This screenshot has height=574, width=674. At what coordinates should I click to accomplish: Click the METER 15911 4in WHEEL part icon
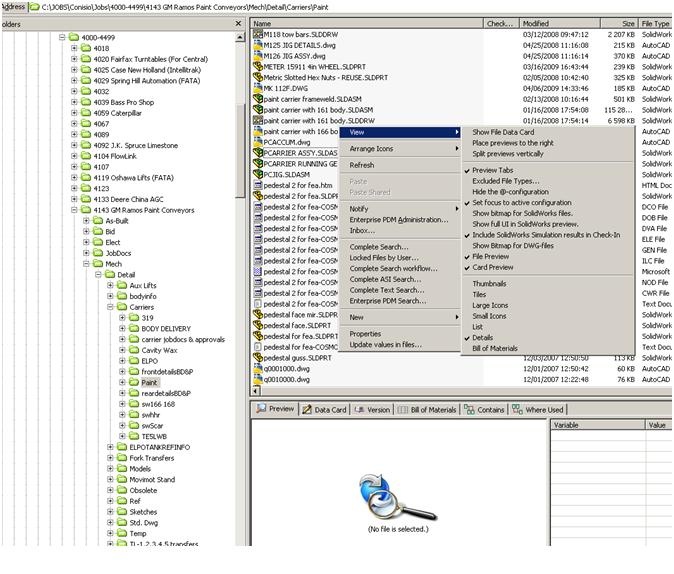click(257, 66)
